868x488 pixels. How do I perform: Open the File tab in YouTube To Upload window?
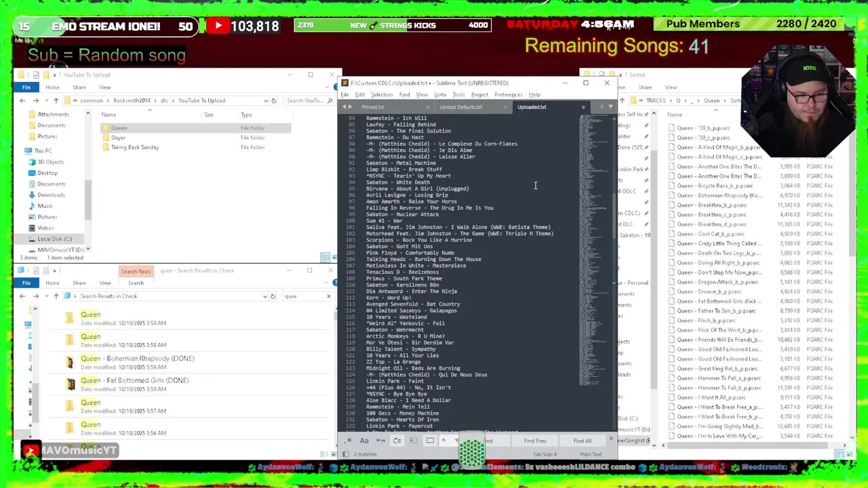(x=26, y=87)
